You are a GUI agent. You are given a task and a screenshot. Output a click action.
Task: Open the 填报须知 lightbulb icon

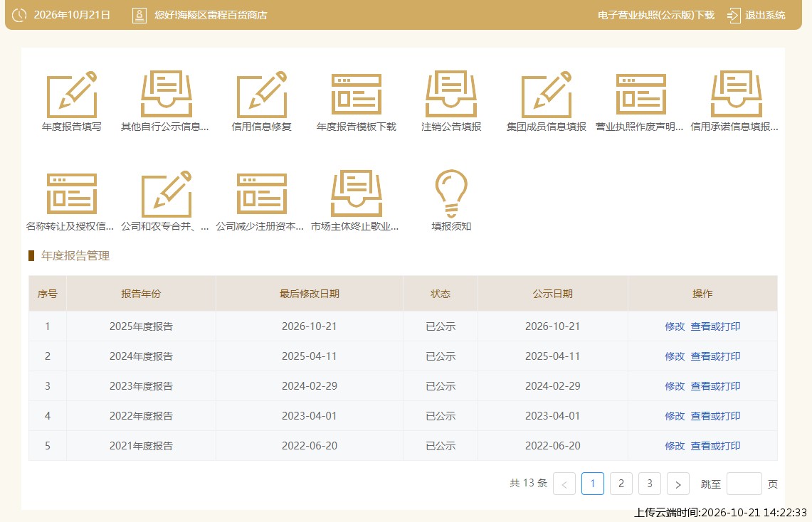(x=451, y=193)
